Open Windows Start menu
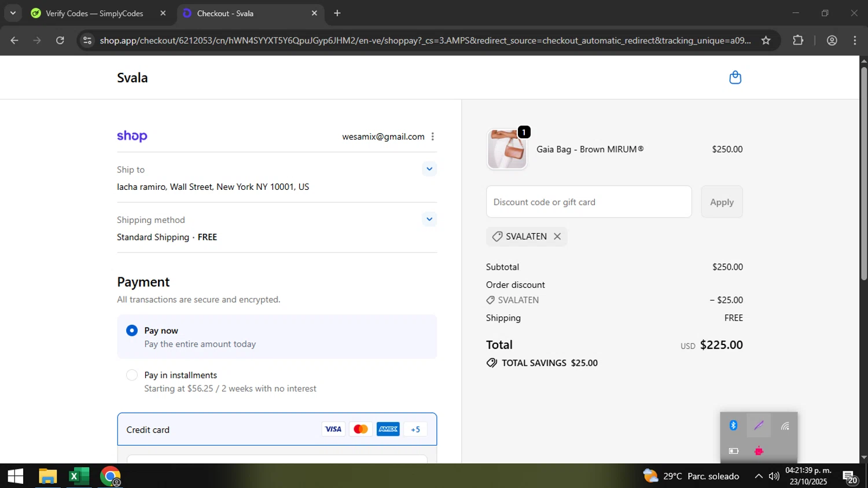The image size is (868, 488). coord(16,476)
